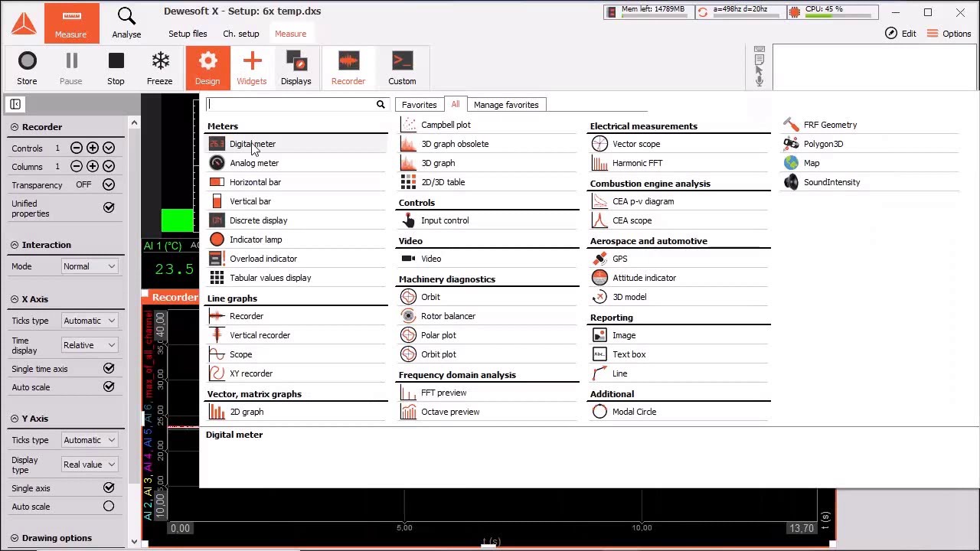Open the Displays toolbar button
Viewport: 980px width, 551px height.
pos(296,68)
